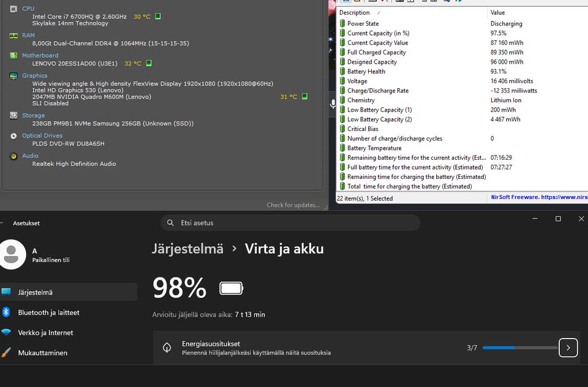The width and height of the screenshot is (588, 387).
Task: Select the Full Charged Capacity row
Action: click(x=462, y=52)
